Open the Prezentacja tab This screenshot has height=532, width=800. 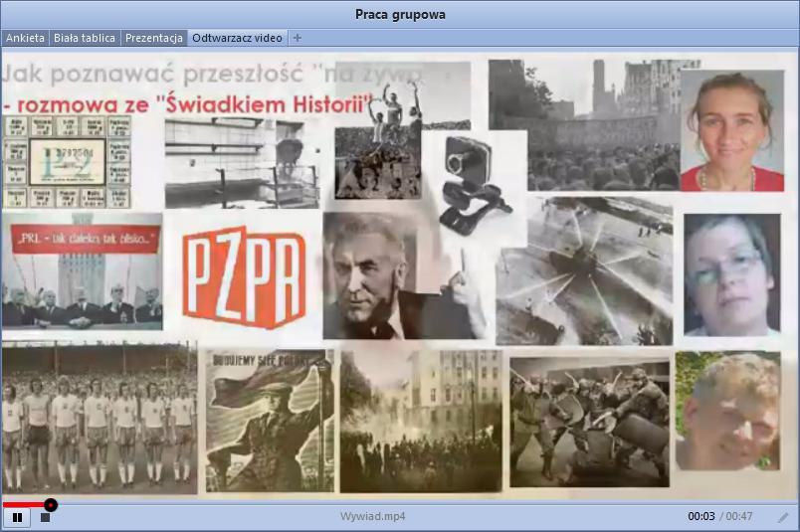(x=153, y=38)
